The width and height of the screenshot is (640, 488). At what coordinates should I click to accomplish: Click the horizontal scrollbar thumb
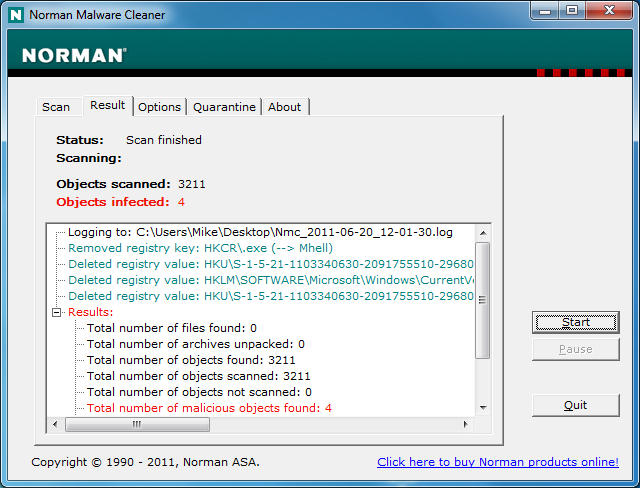click(x=138, y=424)
